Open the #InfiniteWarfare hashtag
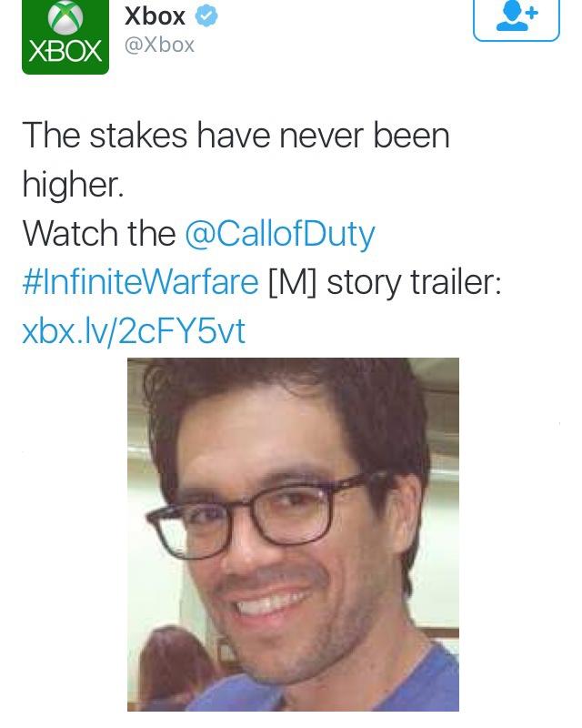This screenshot has height=728, width=582. point(140,282)
